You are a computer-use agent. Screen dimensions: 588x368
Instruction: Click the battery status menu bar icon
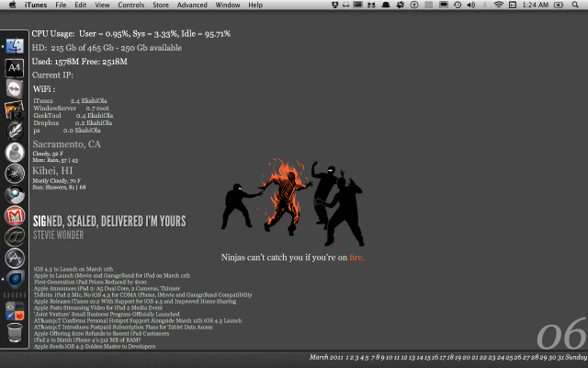pos(559,5)
